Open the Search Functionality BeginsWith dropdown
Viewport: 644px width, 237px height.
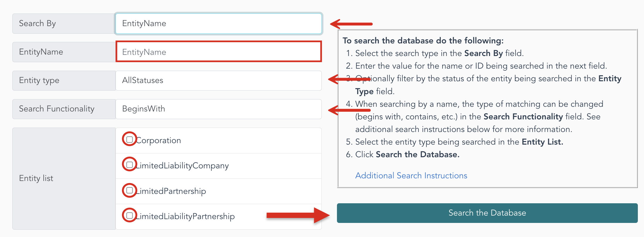pos(219,109)
